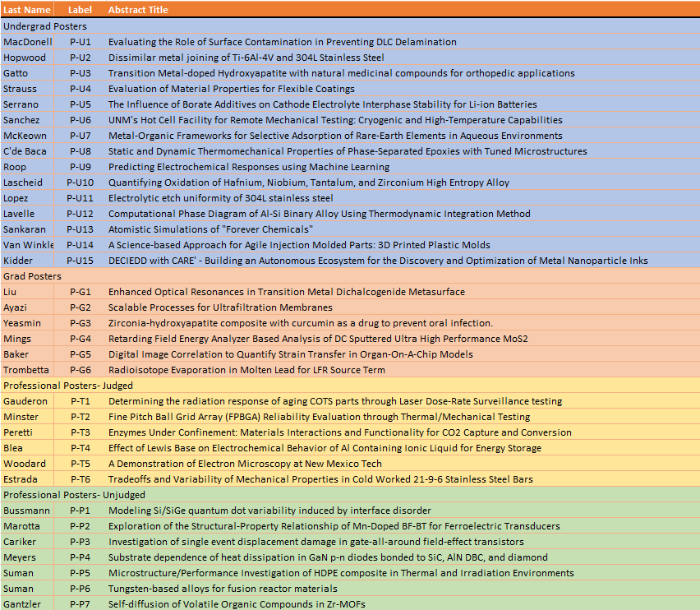Click the Gauderon last name cell
This screenshot has width=700, height=610.
[27, 401]
